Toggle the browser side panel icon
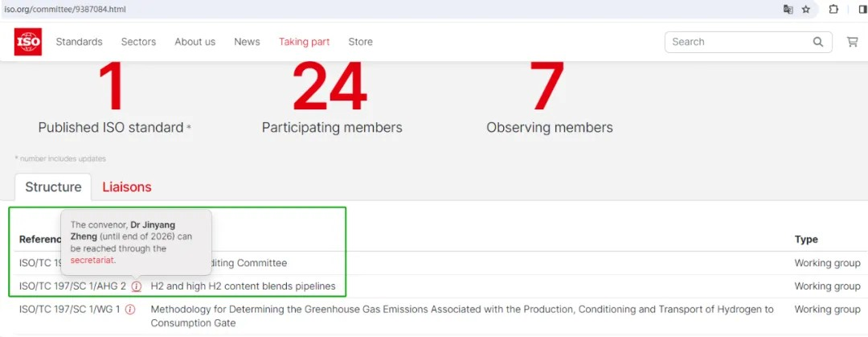The image size is (868, 337). pos(863,10)
